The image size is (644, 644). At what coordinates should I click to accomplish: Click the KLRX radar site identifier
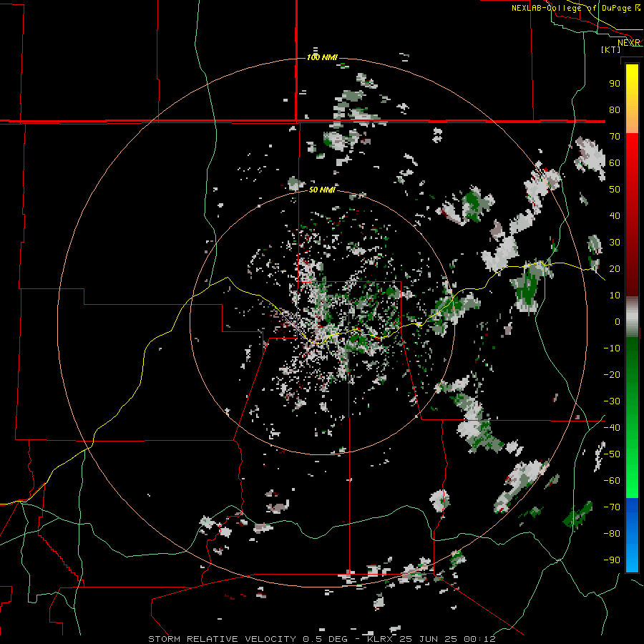pos(381,639)
